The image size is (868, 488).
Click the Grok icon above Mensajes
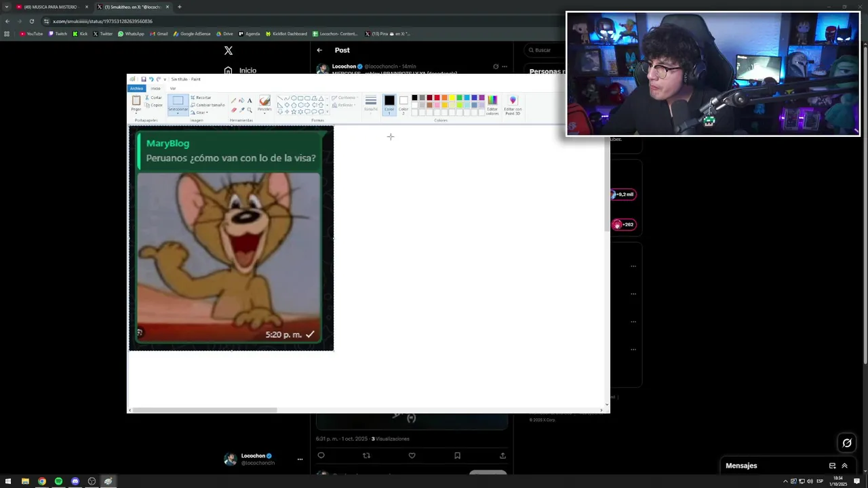(x=847, y=443)
